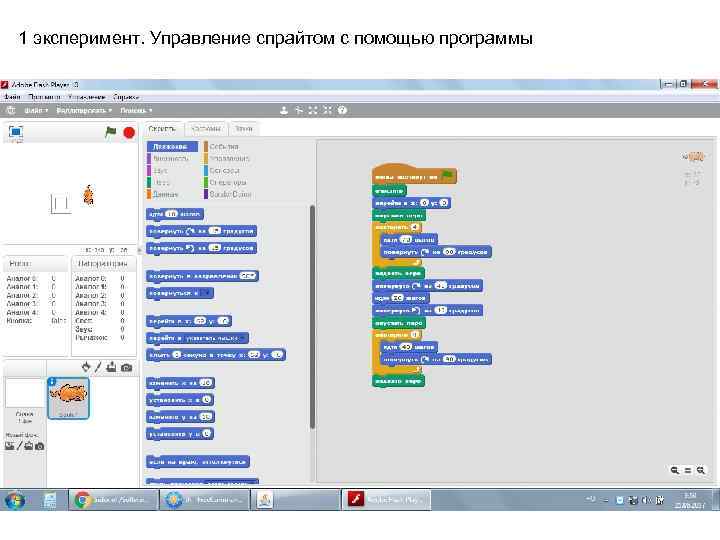Stop all scripts with the red stop button

(x=129, y=133)
